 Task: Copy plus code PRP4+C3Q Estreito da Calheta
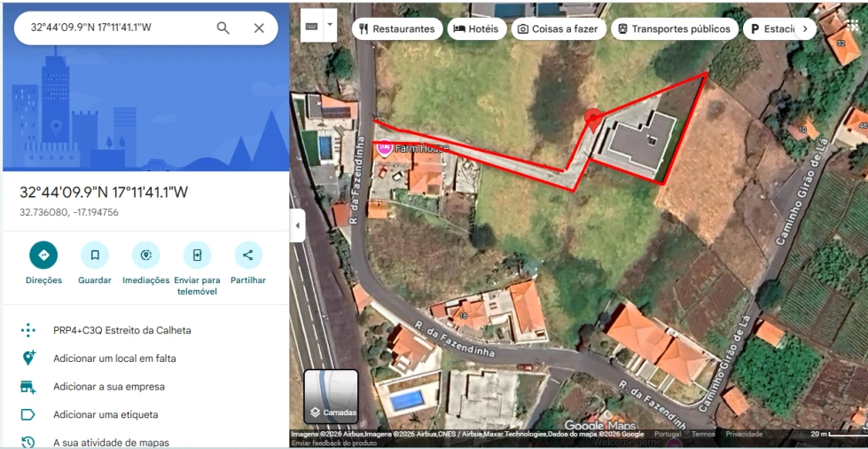click(x=121, y=330)
